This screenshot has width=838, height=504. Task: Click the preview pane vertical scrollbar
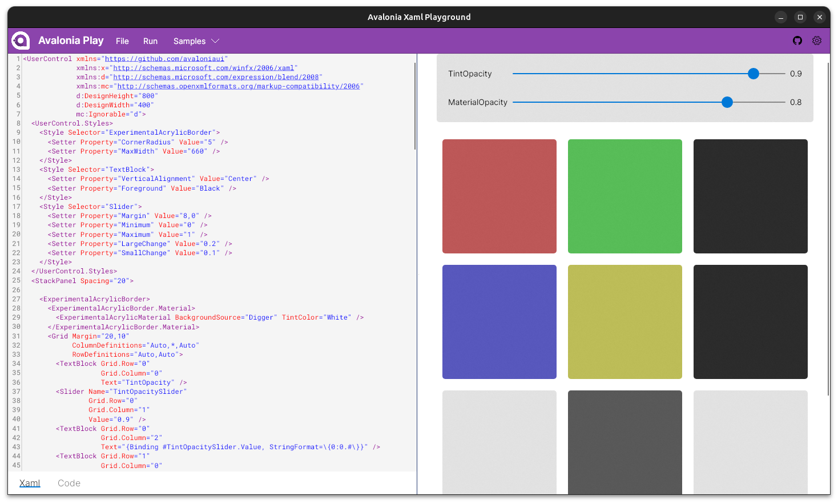pyautogui.click(x=828, y=230)
